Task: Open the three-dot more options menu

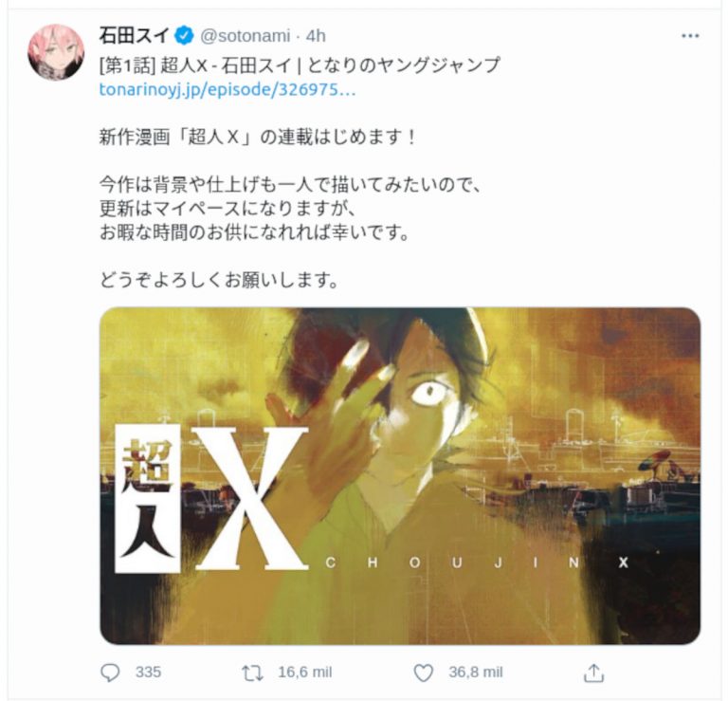Action: (690, 36)
